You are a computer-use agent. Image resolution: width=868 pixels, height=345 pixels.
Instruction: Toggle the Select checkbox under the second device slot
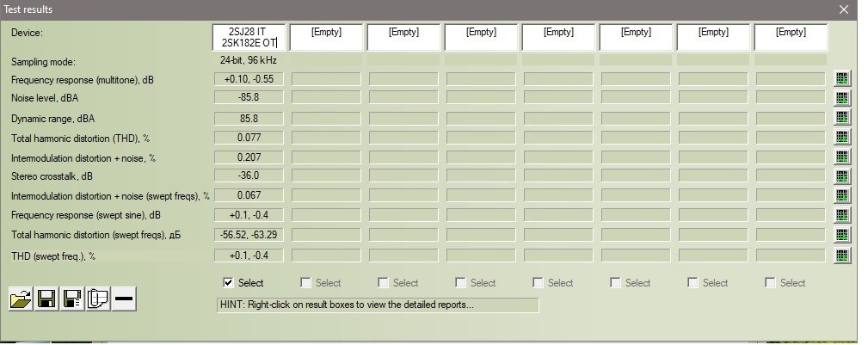click(x=305, y=283)
